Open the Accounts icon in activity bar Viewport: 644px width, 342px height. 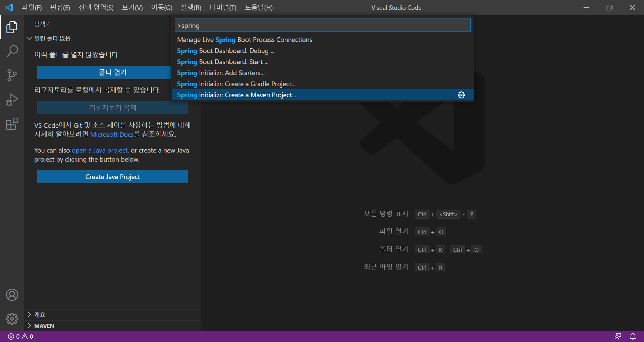click(x=12, y=295)
